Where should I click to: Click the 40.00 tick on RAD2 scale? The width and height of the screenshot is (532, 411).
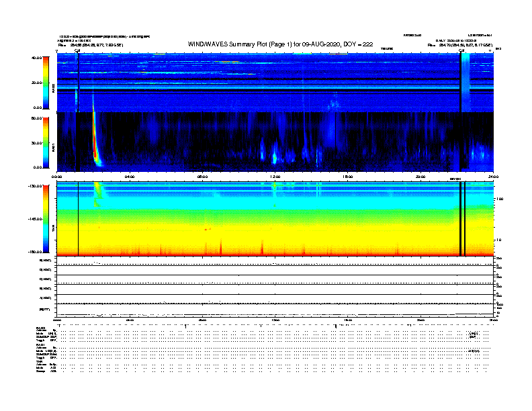pos(37,58)
